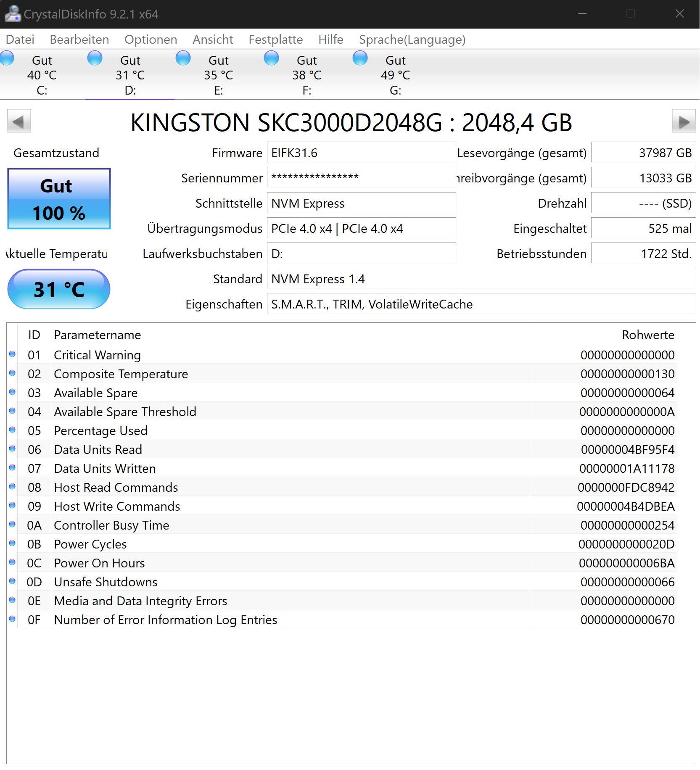Click the masked Seriennummer field

[x=362, y=177]
